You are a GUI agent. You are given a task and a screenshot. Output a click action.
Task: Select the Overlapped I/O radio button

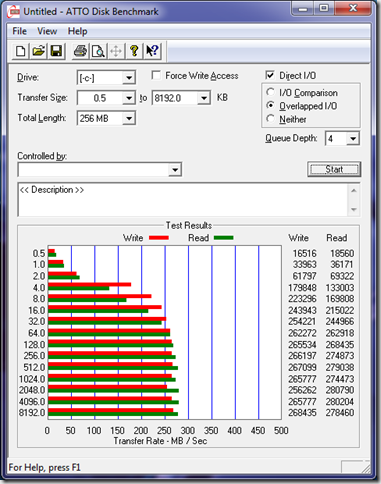(270, 105)
